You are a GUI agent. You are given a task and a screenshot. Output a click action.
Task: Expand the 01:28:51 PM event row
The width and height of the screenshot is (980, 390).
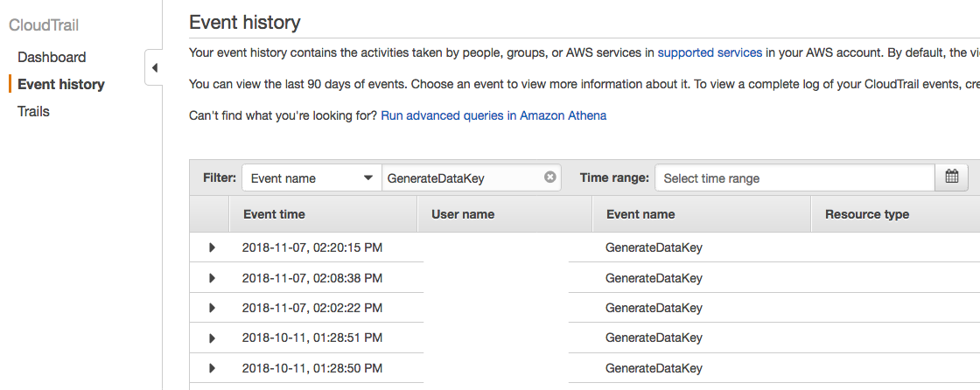[212, 338]
